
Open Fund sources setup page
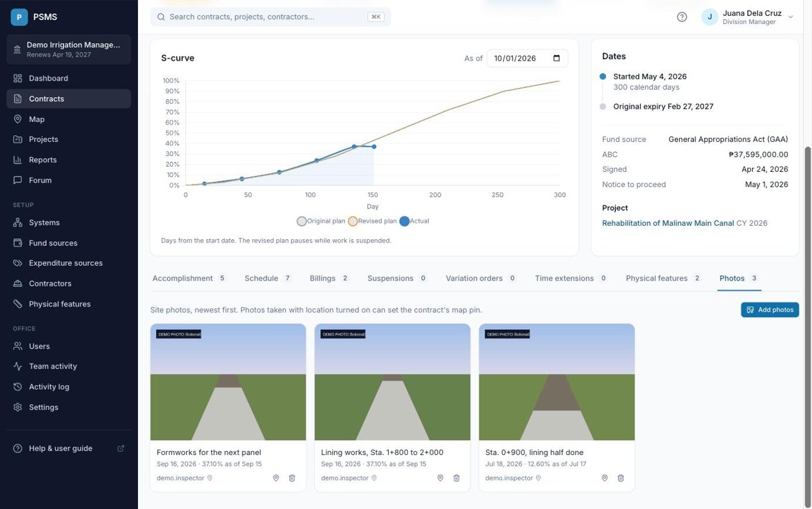point(69,243)
